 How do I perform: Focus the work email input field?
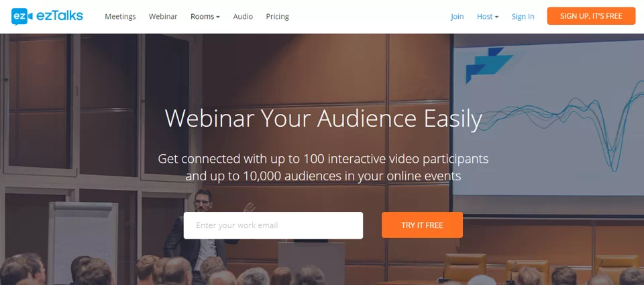coord(273,225)
